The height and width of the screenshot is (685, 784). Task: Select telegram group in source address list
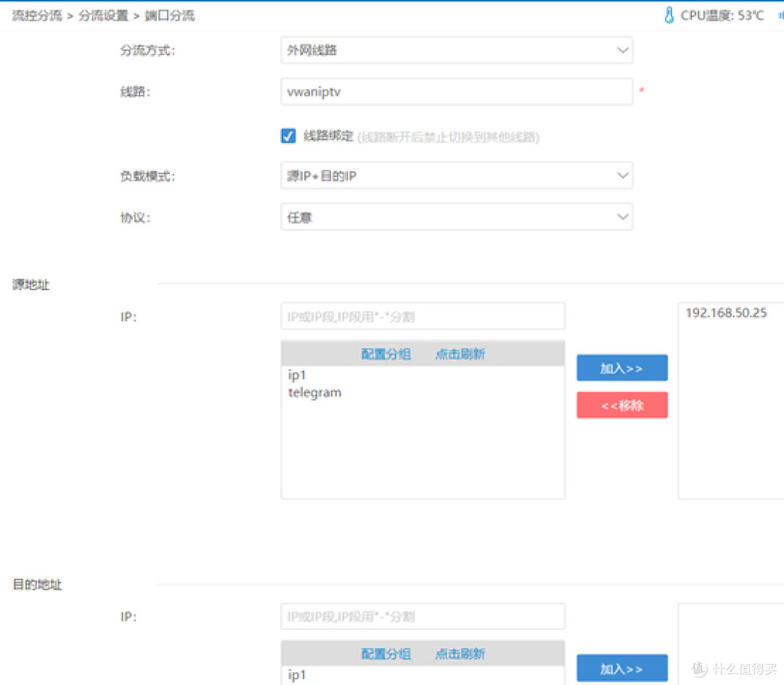tap(314, 393)
